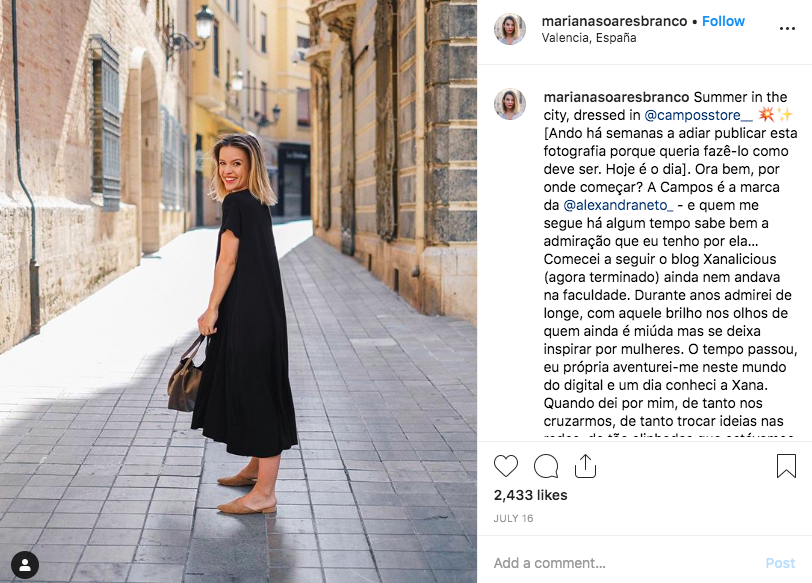This screenshot has width=812, height=583.
Task: Submit comment with the Post button
Action: click(x=780, y=563)
